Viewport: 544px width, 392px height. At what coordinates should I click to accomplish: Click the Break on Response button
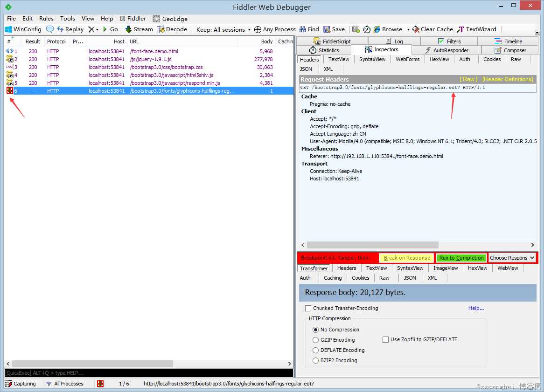pyautogui.click(x=407, y=258)
